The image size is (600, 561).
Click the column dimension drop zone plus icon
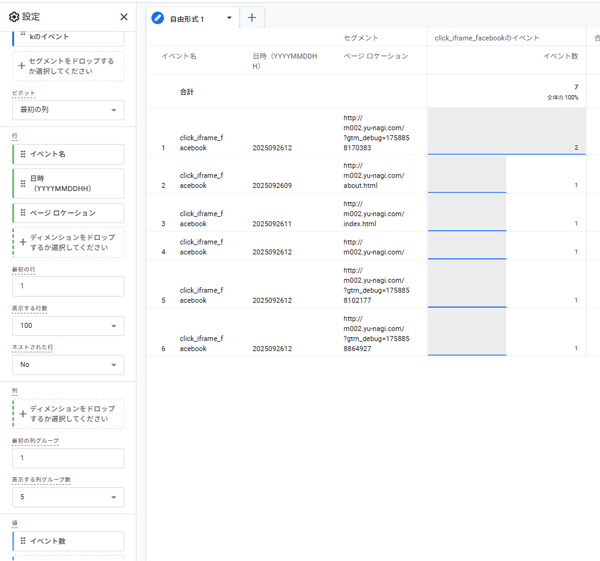click(x=22, y=414)
